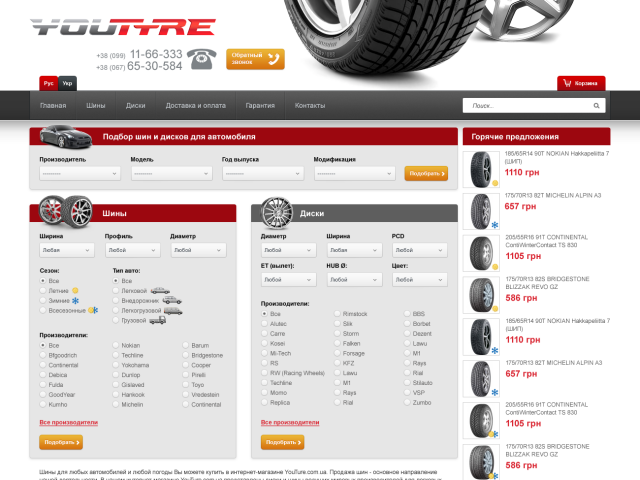
Task: Select Yokohama tyre manufacturer radio
Action: point(116,365)
